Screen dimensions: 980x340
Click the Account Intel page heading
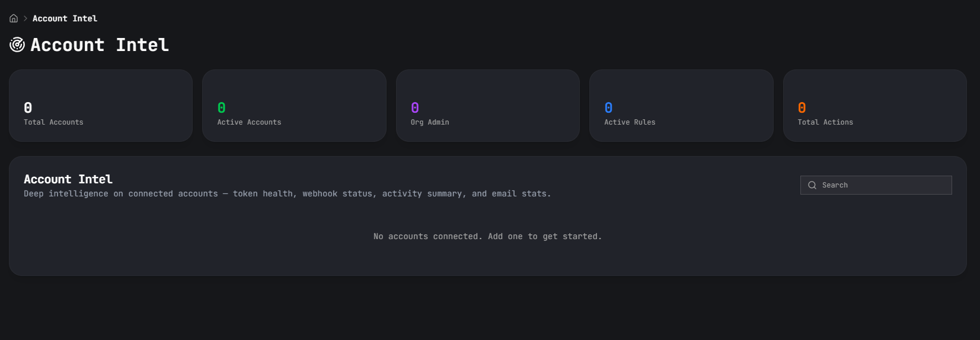pyautogui.click(x=100, y=45)
